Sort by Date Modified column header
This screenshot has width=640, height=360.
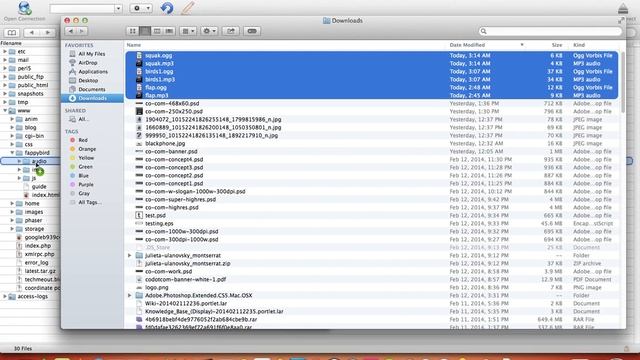[x=467, y=45]
